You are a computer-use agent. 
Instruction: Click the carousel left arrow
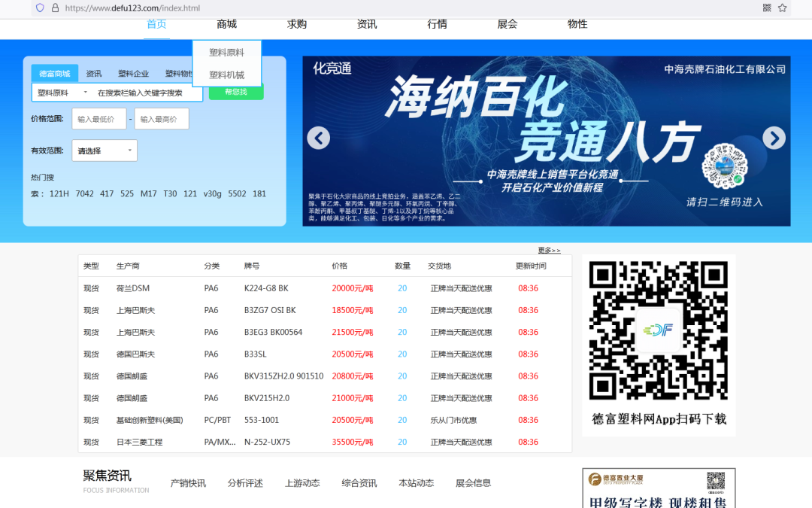tap(318, 138)
